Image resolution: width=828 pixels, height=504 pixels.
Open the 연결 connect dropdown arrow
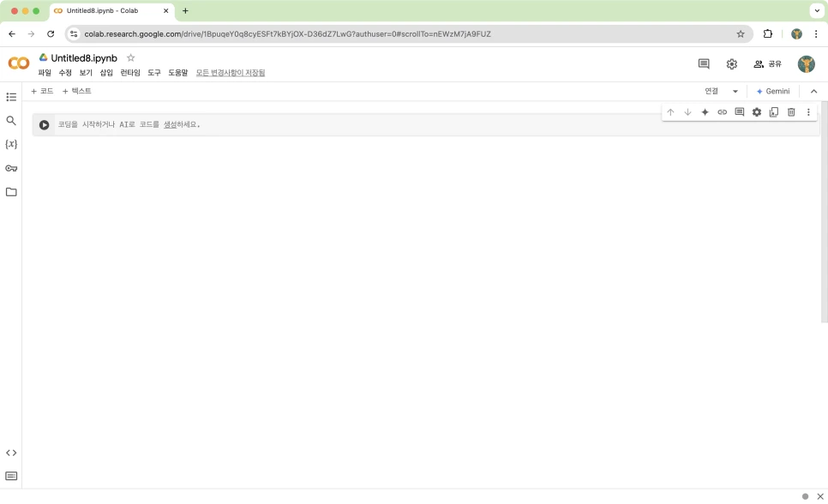[x=735, y=91]
